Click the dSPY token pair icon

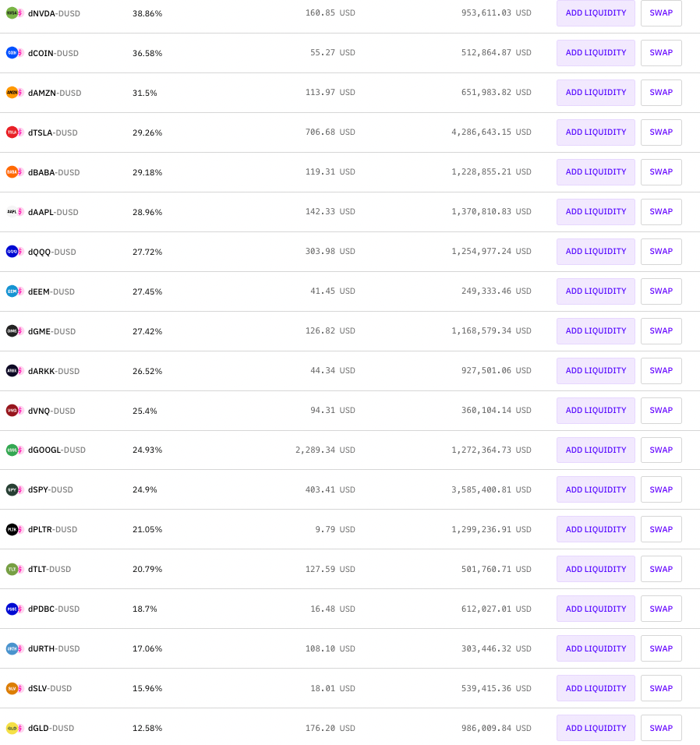pyautogui.click(x=14, y=489)
